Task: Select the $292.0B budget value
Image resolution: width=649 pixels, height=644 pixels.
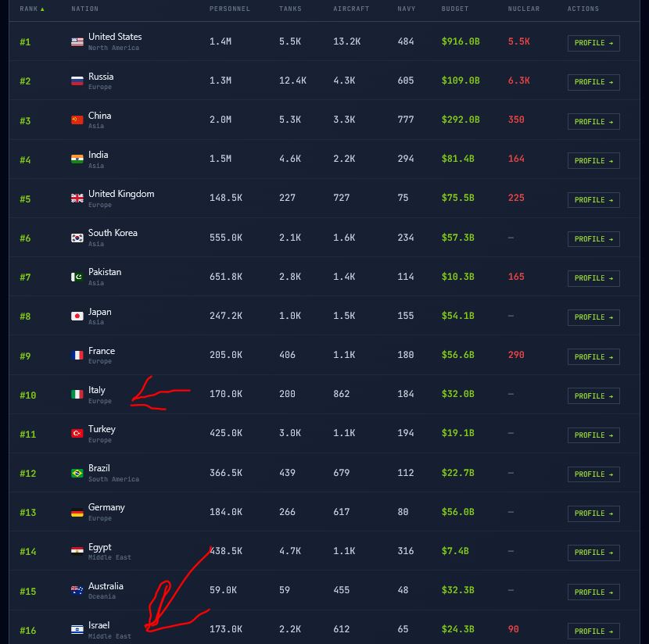Action: (461, 120)
